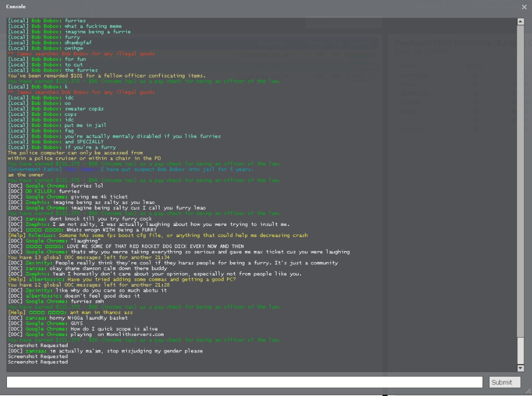532x396 pixels.
Task: Click 'Bob Bobov: sweater copás' line
Action: pos(56,108)
